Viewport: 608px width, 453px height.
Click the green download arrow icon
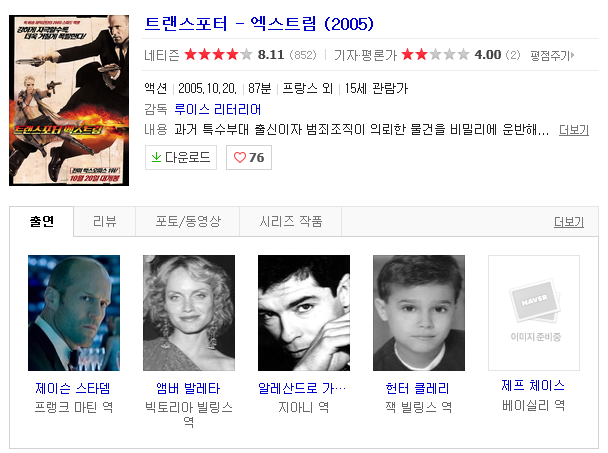[156, 157]
